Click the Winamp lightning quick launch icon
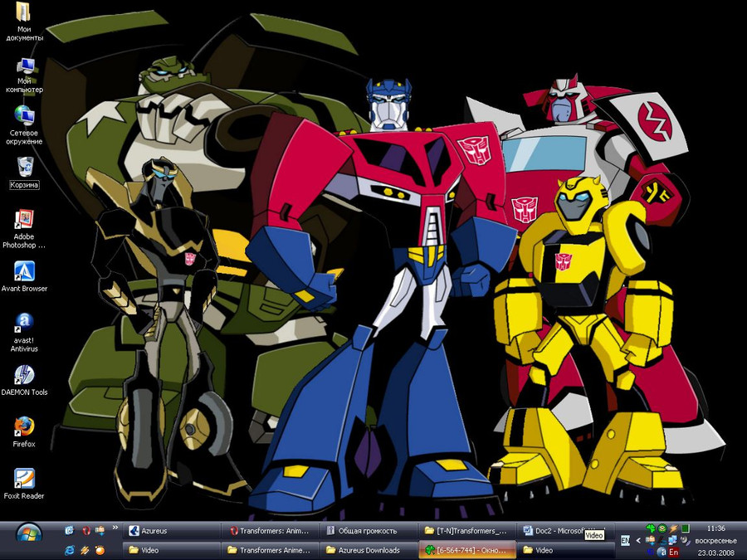The height and width of the screenshot is (560, 747). [85, 551]
